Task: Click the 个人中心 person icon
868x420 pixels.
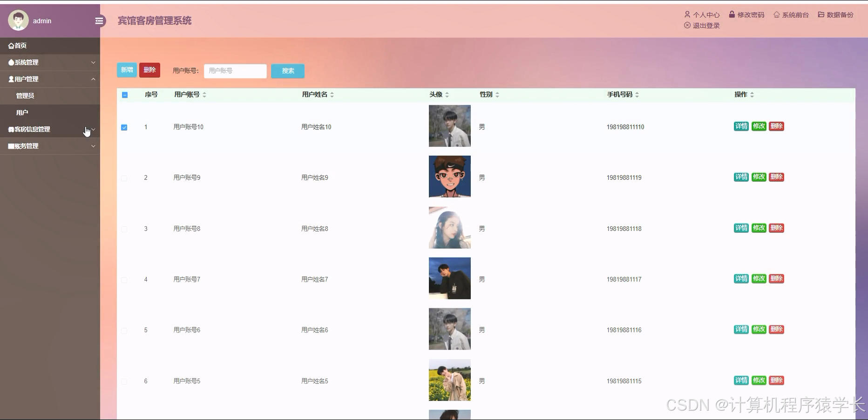Action: pos(686,14)
